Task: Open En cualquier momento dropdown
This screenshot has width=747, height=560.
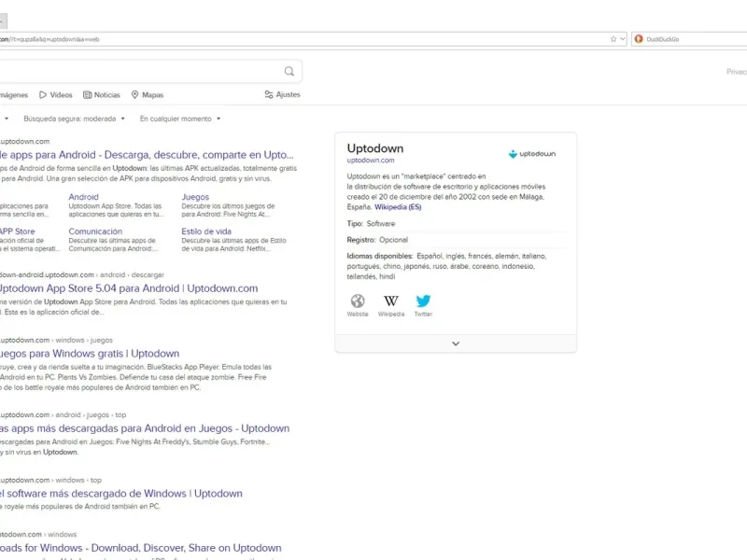Action: [180, 119]
